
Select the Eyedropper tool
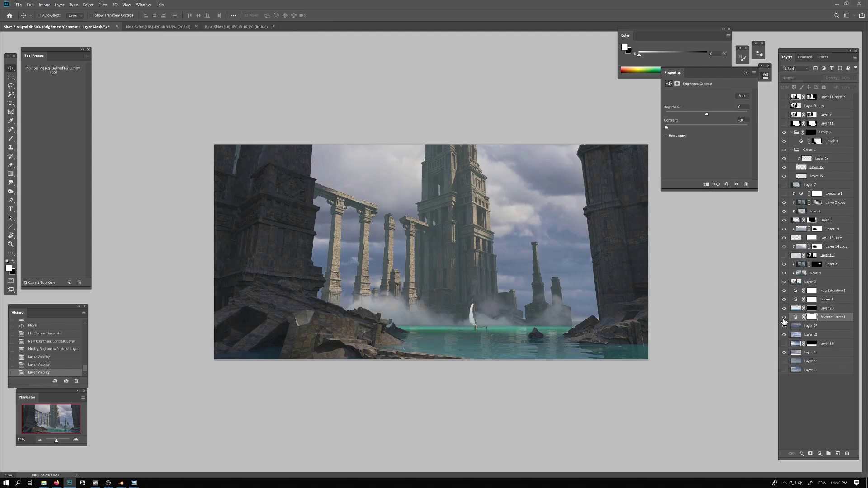click(11, 121)
